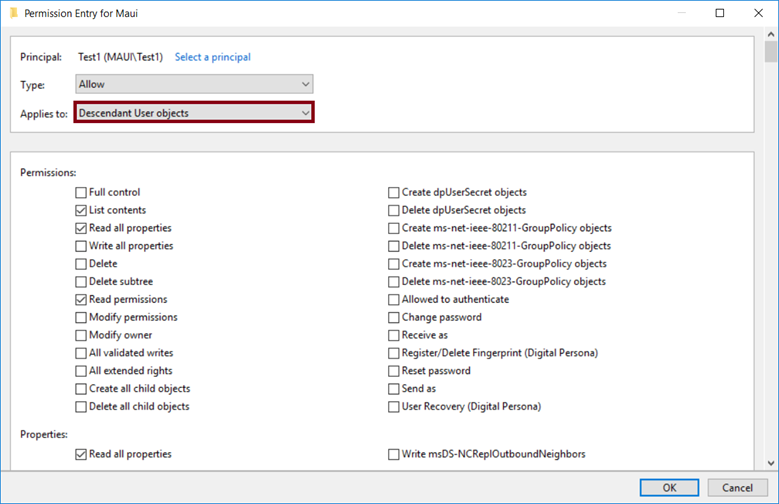Uncheck the List contents permission
Screen dimensions: 779x504
pos(81,210)
